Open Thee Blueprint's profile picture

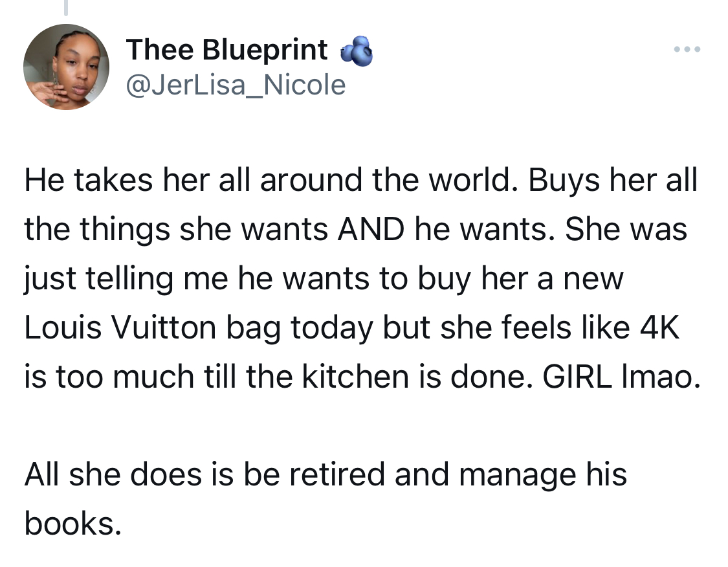[67, 67]
